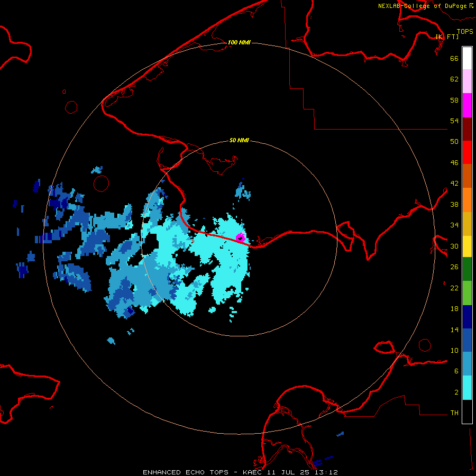Click the legend value 62
Screen dimensions: 476x476
[x=454, y=79]
